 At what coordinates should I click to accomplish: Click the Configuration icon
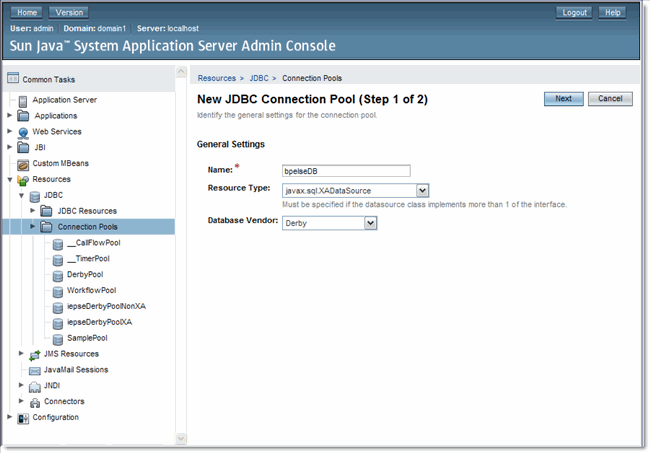pyautogui.click(x=23, y=419)
